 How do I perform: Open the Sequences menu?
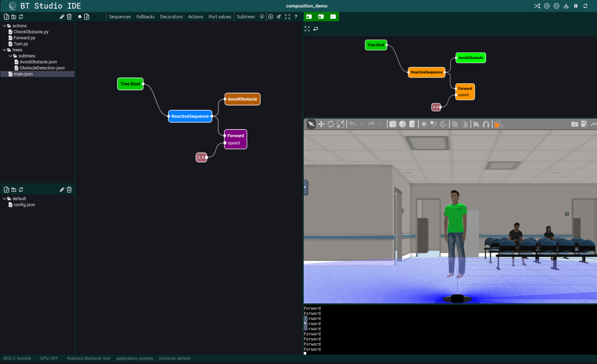point(120,17)
